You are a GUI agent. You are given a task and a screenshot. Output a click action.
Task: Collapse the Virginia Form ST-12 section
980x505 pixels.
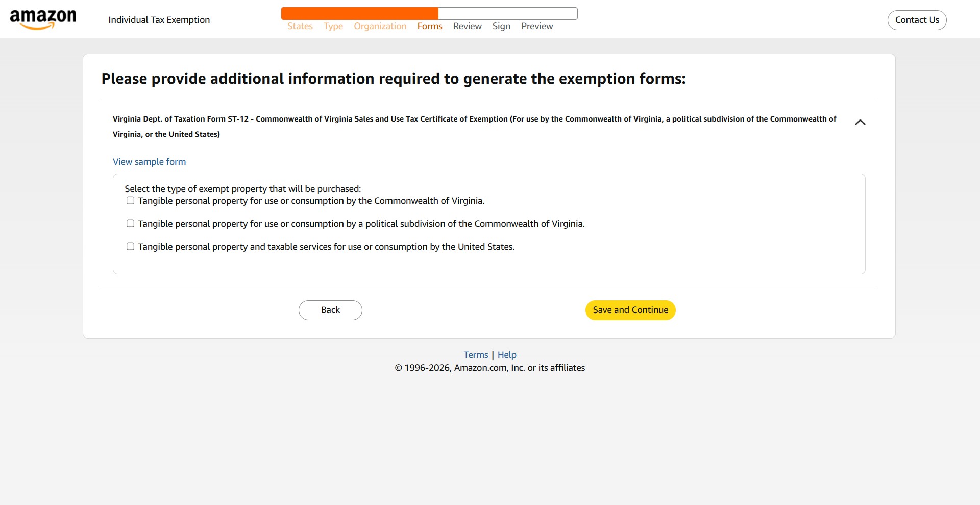[x=861, y=122]
